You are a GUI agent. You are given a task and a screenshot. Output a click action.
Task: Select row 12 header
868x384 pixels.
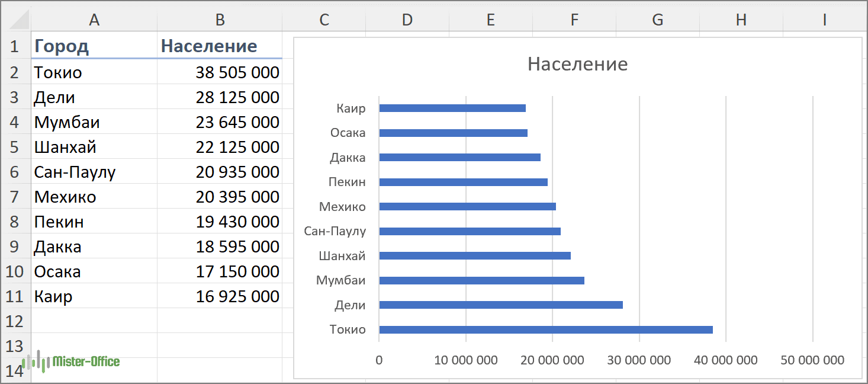[x=16, y=321]
